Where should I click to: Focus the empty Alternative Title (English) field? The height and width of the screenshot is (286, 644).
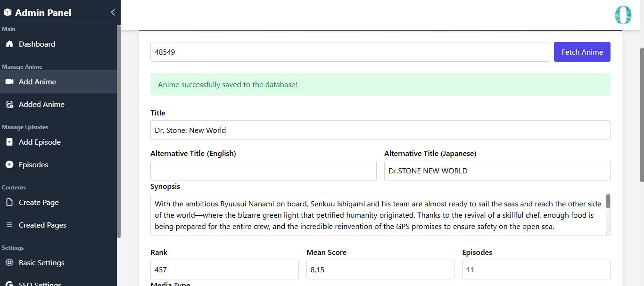[x=264, y=171]
